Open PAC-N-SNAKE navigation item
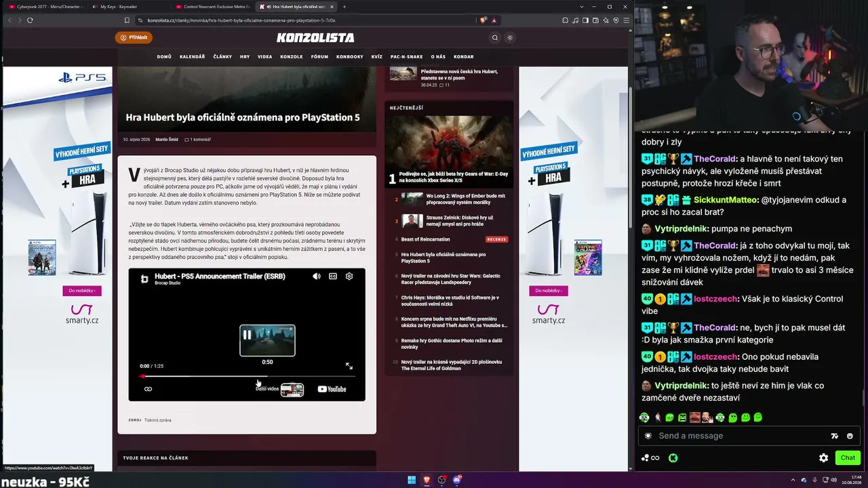 click(407, 57)
